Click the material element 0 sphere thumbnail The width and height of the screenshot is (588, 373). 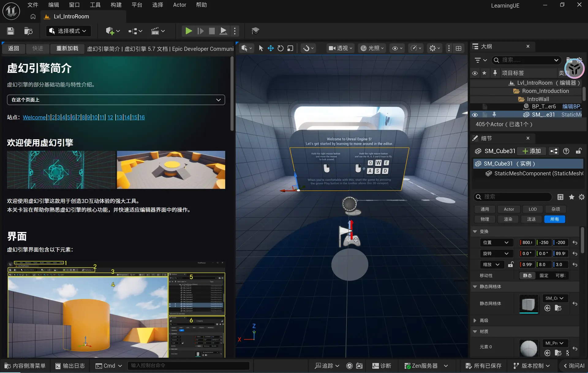coord(529,349)
